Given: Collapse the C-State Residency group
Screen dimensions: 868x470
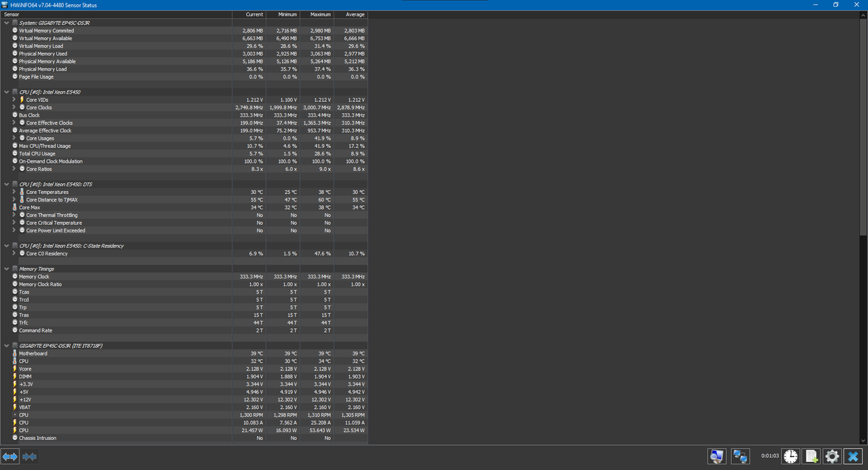Looking at the screenshot, I should (x=6, y=246).
